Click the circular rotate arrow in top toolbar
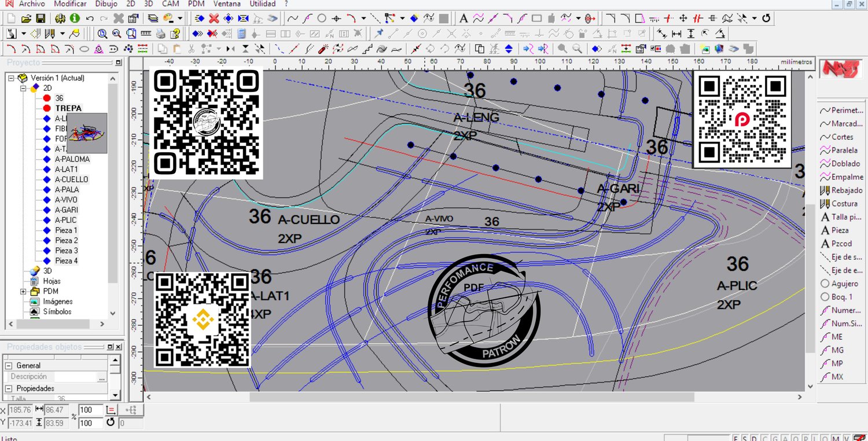868x441 pixels. (767, 19)
